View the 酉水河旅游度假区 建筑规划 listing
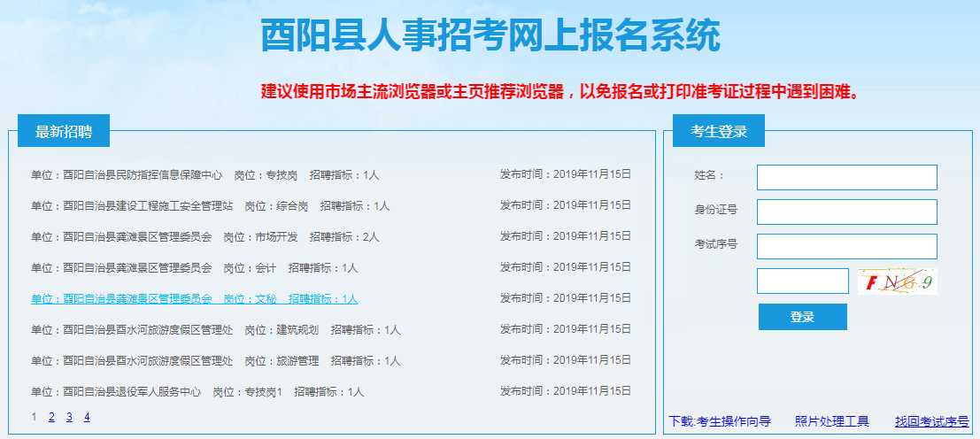This screenshot has width=980, height=439. click(x=215, y=330)
